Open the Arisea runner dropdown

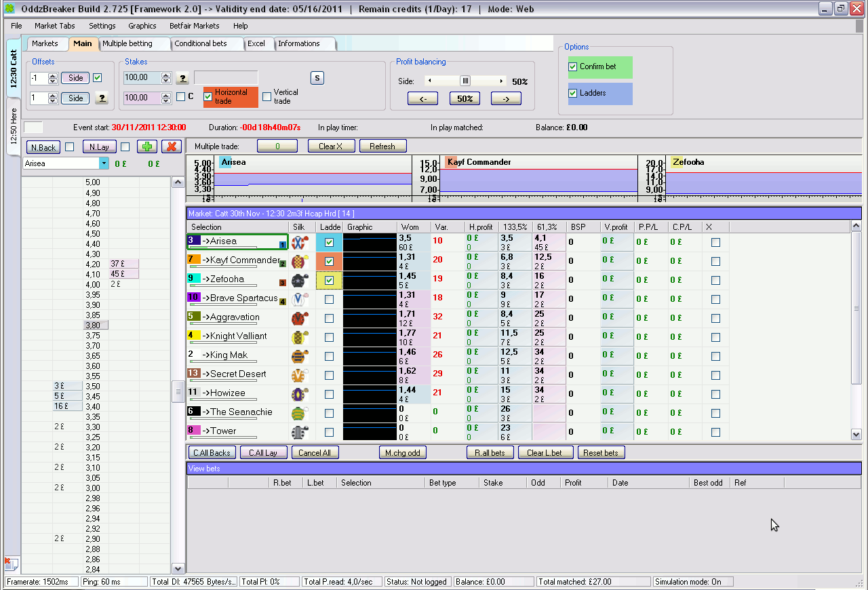click(x=104, y=163)
